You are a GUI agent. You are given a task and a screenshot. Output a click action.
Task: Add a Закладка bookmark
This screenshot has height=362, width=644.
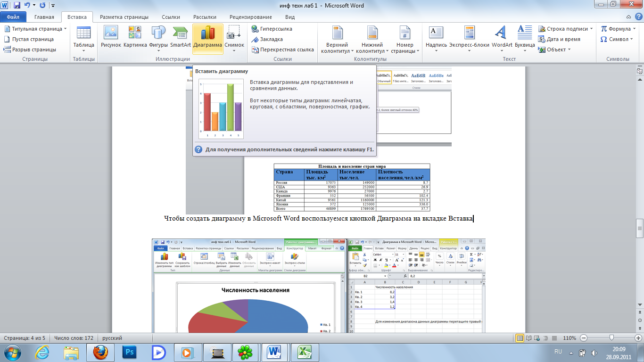(267, 39)
